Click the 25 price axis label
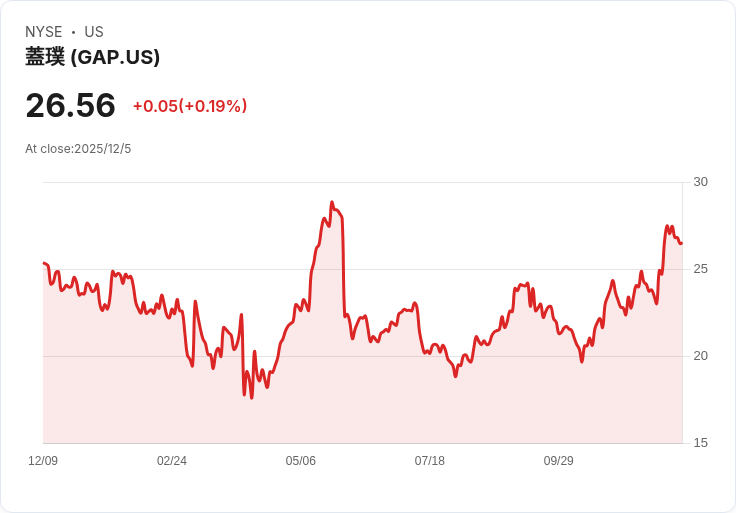 pyautogui.click(x=700, y=269)
